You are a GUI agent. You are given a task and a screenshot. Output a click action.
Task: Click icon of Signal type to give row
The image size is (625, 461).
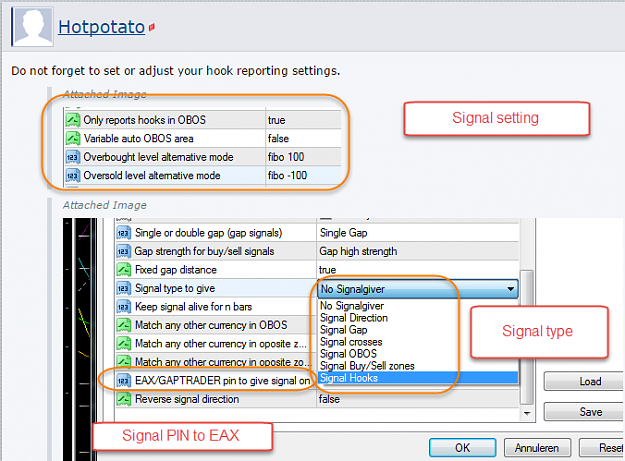124,288
